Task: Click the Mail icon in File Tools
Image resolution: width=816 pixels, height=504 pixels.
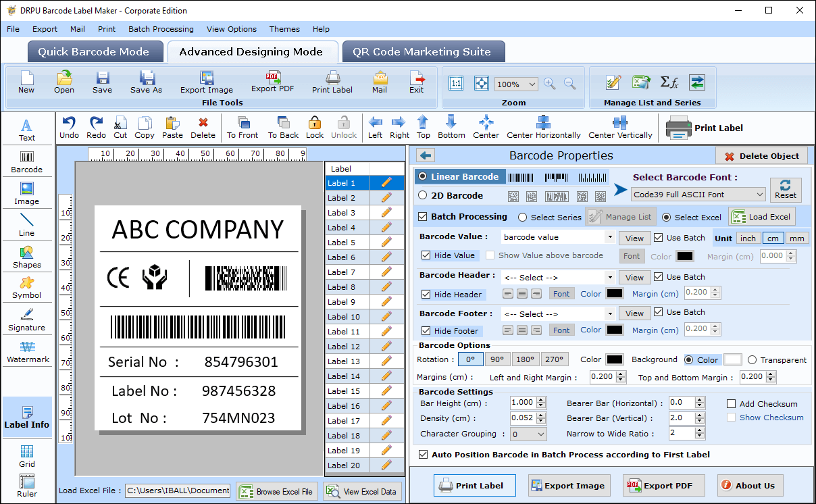Action: tap(380, 82)
